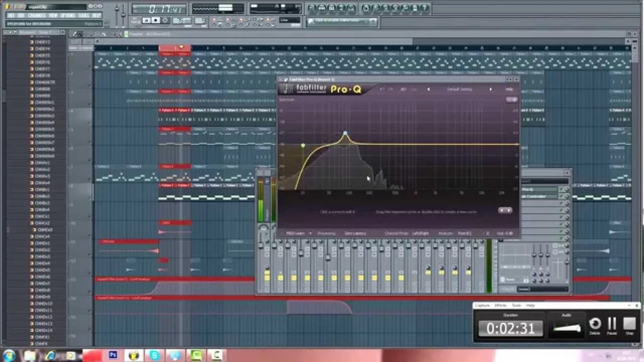
Task: Open Internet Explorer from the taskbar
Action: click(51, 355)
